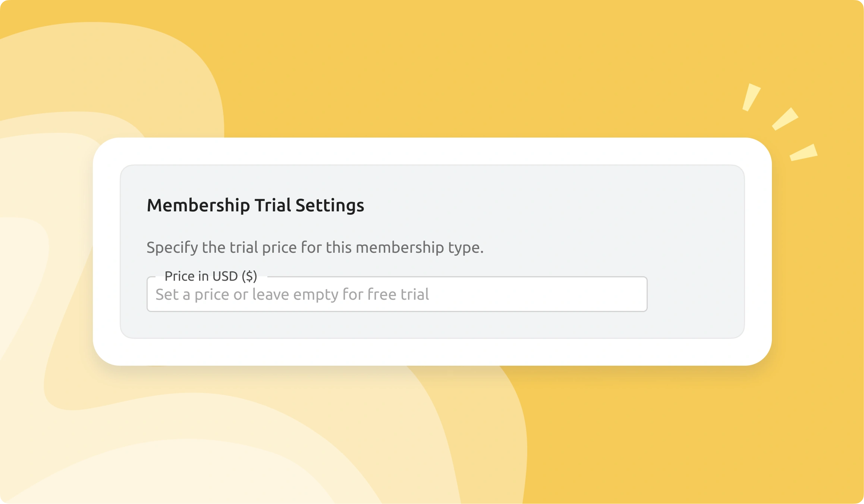Click "USD" in the price field label
Image resolution: width=864 pixels, height=504 pixels.
coord(225,276)
